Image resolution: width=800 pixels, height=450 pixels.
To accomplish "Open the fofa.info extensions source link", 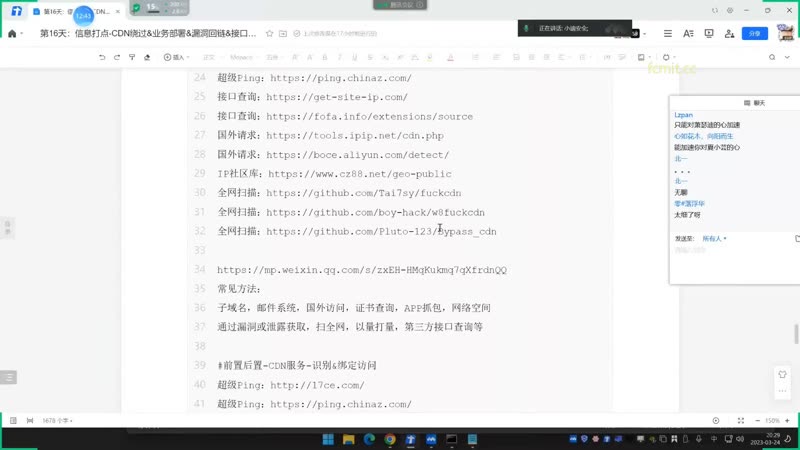I will tap(369, 116).
